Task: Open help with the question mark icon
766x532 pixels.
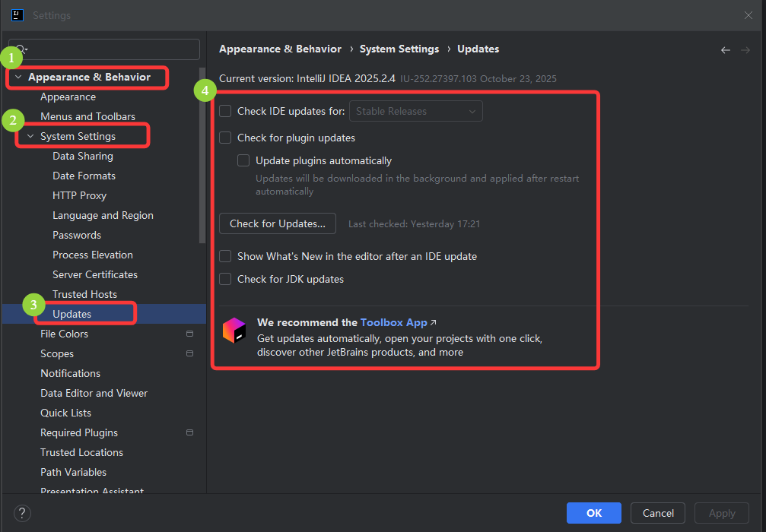Action: [x=23, y=513]
